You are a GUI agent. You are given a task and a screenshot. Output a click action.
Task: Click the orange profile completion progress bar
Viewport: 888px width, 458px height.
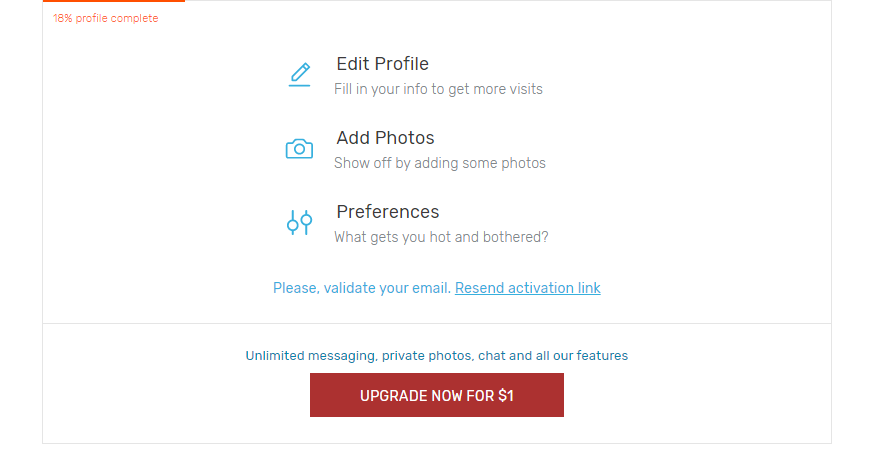click(114, 1)
